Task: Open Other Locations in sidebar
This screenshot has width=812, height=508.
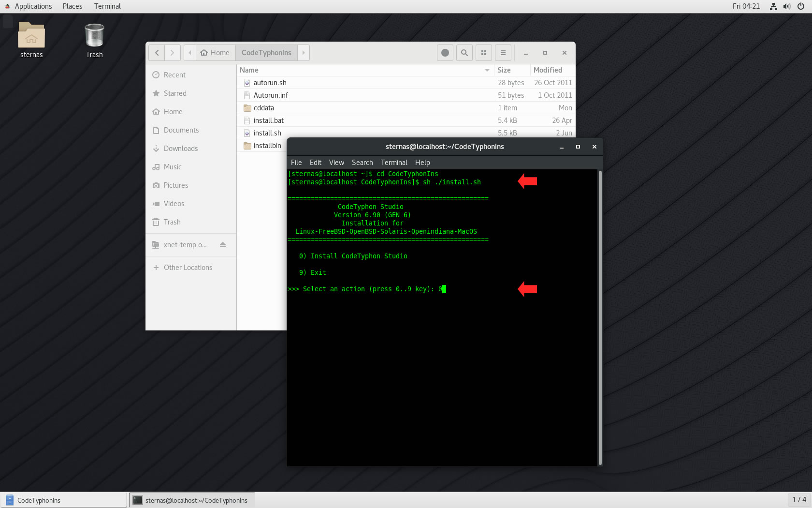Action: [191, 268]
